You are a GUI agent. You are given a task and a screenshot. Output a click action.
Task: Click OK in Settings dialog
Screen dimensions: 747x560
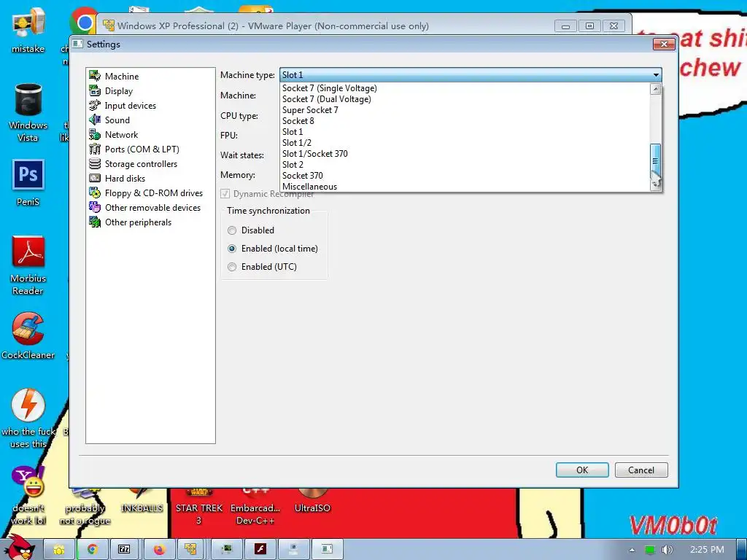click(x=582, y=470)
